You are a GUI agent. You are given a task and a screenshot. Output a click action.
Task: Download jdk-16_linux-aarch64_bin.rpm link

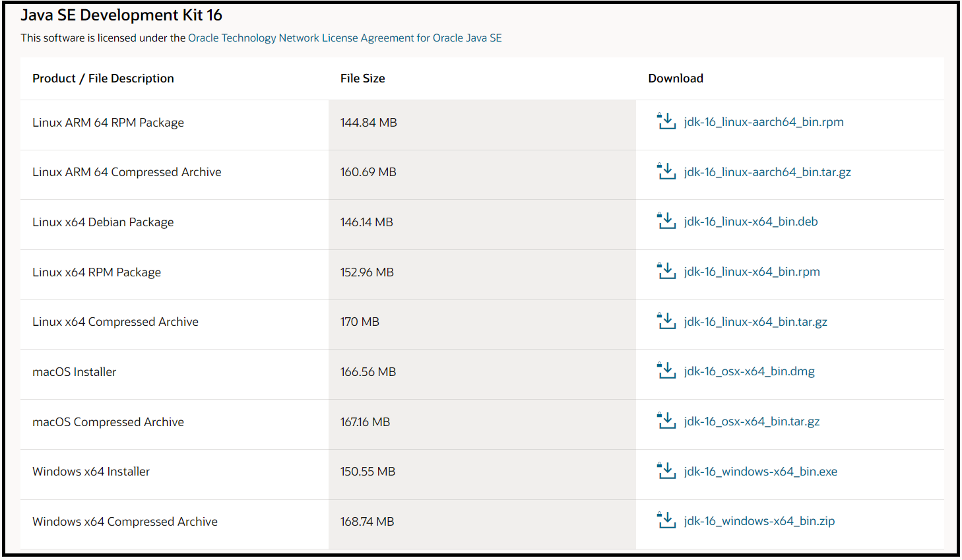[x=764, y=122]
